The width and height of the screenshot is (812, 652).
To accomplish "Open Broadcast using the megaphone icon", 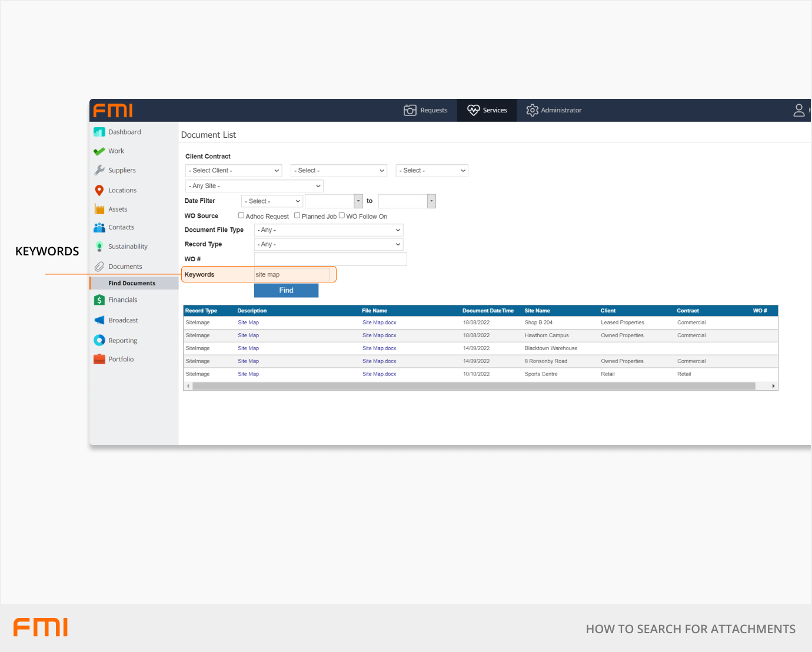I will (x=99, y=320).
